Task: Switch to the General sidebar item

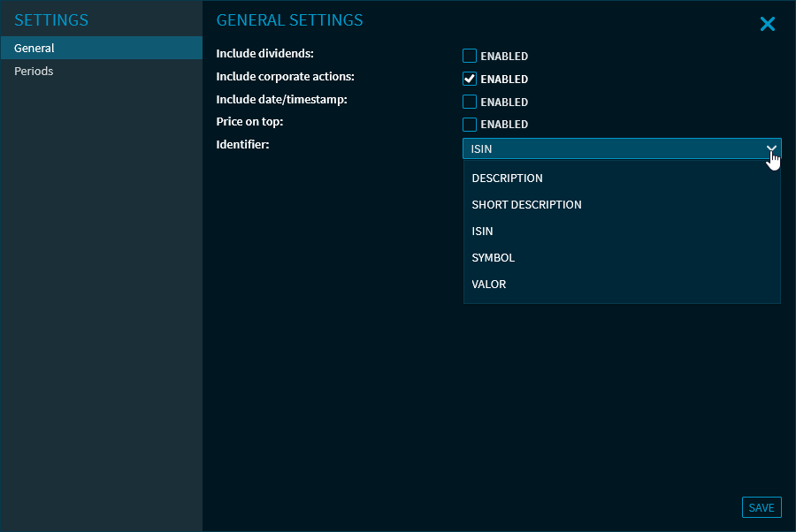Action: 34,49
